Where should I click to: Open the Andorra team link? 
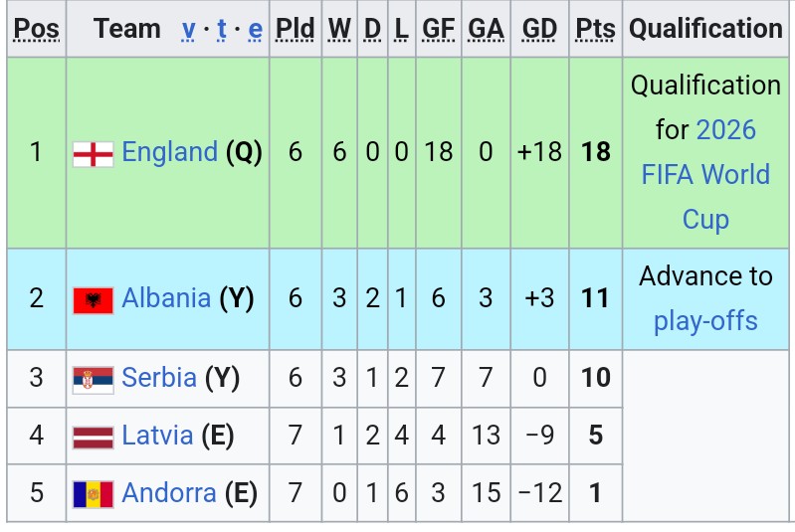pos(169,492)
